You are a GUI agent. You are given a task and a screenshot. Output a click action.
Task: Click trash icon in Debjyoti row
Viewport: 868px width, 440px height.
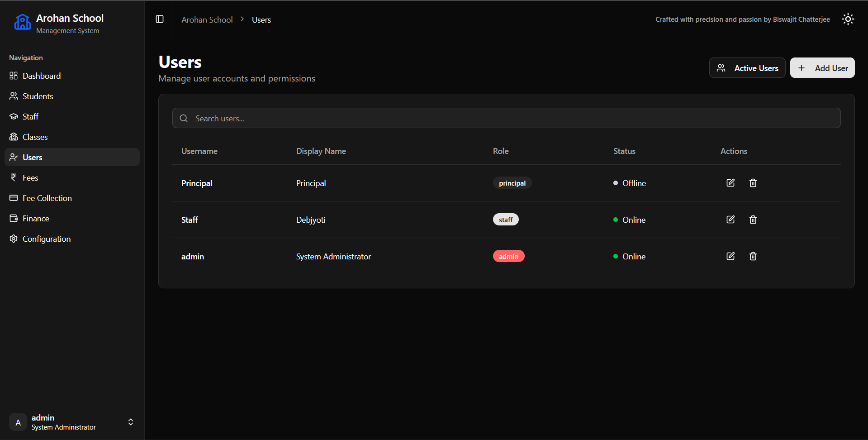coord(753,220)
